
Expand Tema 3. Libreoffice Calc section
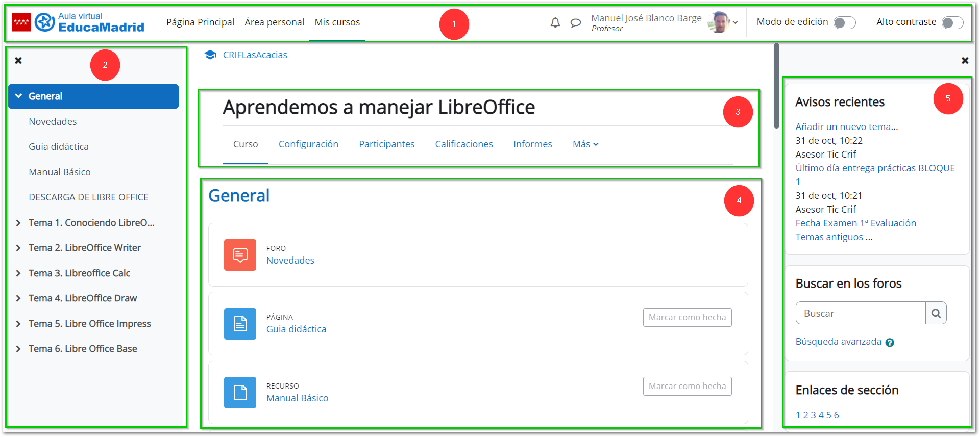(18, 273)
